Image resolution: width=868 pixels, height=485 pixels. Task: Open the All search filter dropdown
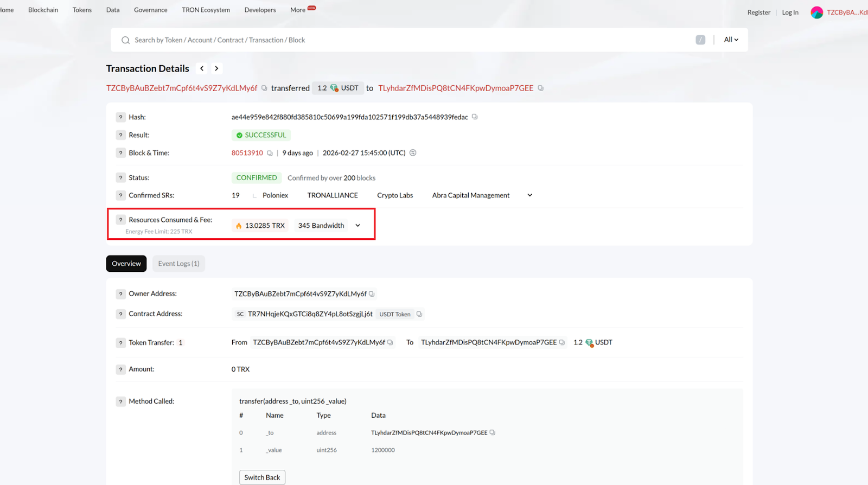[x=731, y=40]
